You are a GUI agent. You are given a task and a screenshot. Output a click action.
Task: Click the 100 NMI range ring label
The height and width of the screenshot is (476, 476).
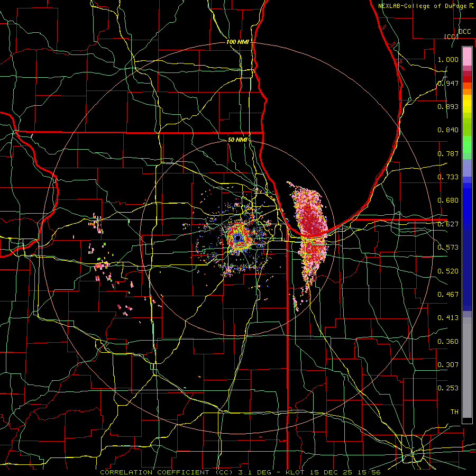[237, 42]
